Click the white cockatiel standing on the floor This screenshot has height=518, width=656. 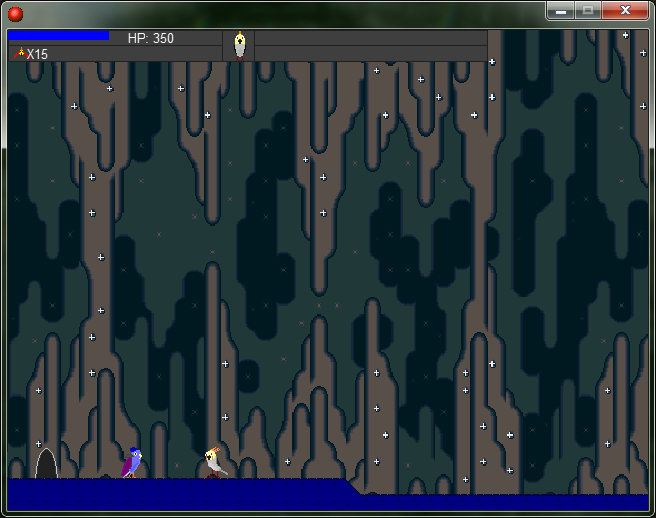click(x=214, y=462)
